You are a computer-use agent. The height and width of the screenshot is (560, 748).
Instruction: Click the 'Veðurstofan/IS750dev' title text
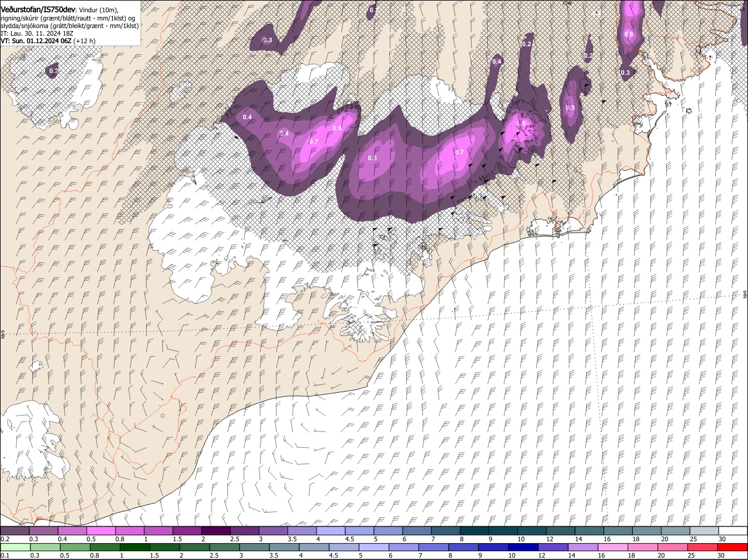click(x=38, y=9)
